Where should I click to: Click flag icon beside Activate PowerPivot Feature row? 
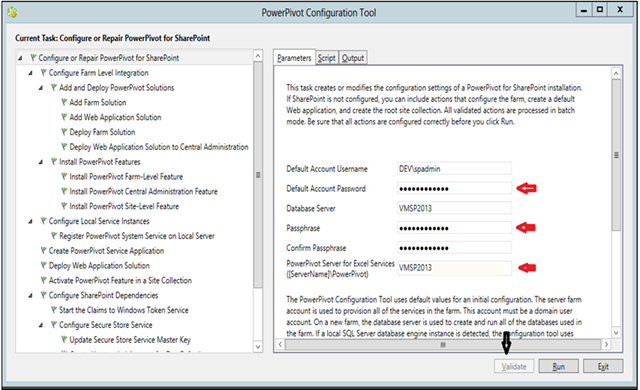point(43,280)
